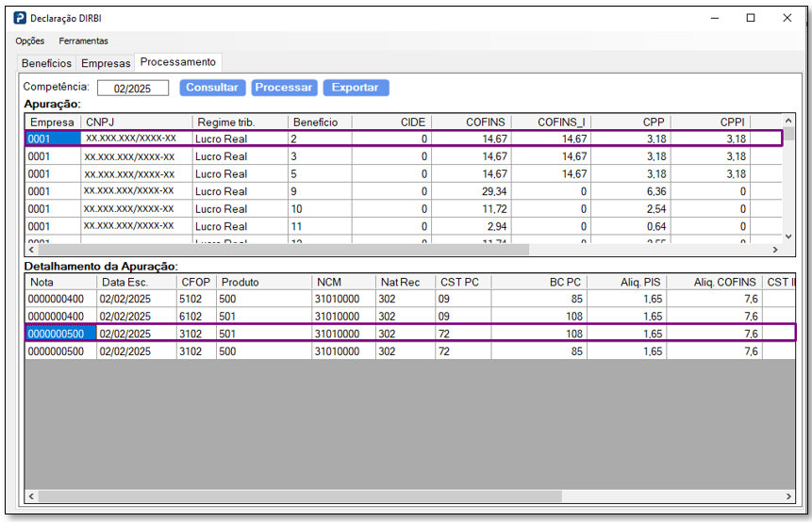Viewport: 812px width, 522px height.
Task: Select the Processamento tab
Action: coord(178,62)
